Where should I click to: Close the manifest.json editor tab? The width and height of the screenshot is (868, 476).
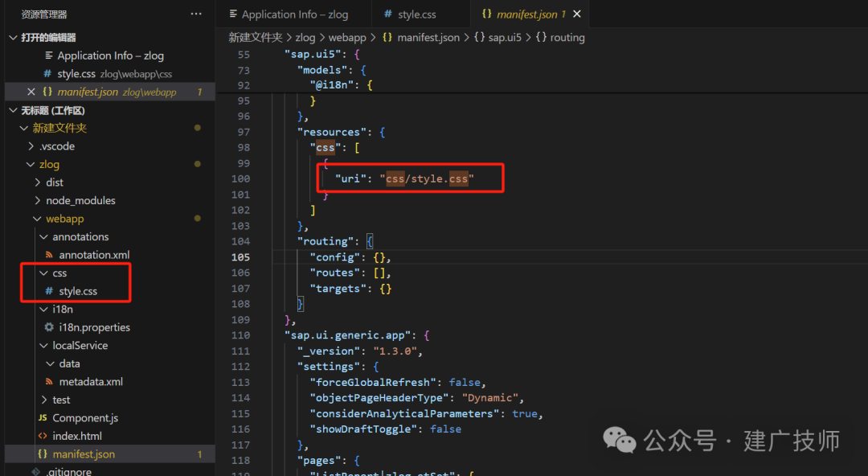pos(577,14)
